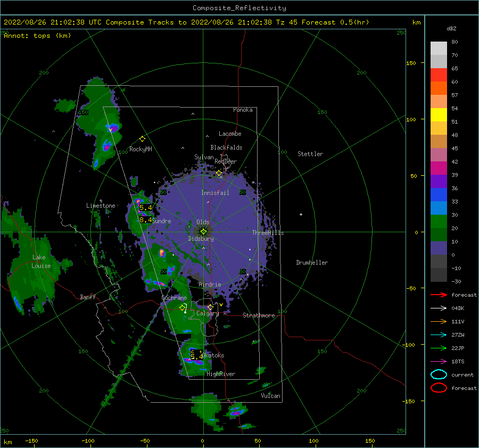The height and width of the screenshot is (448, 479).
Task: Click yellow diamond marker directly above Calgary label
Action: click(x=210, y=307)
